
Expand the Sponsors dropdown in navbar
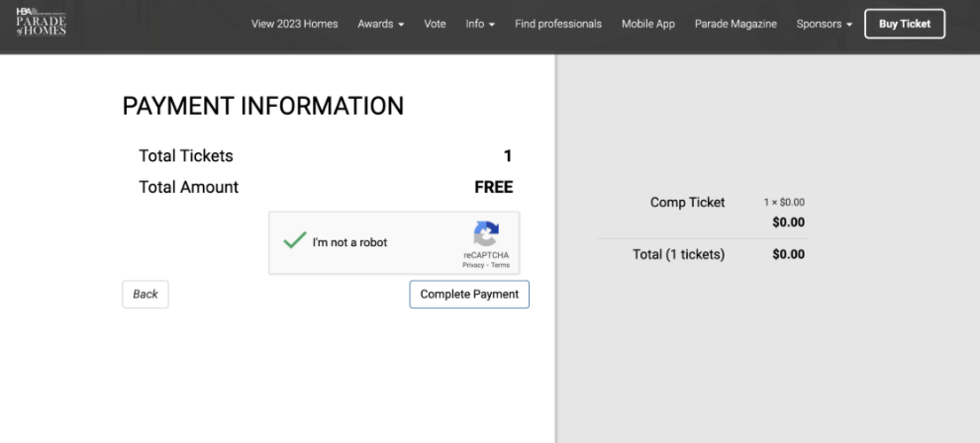tap(824, 24)
